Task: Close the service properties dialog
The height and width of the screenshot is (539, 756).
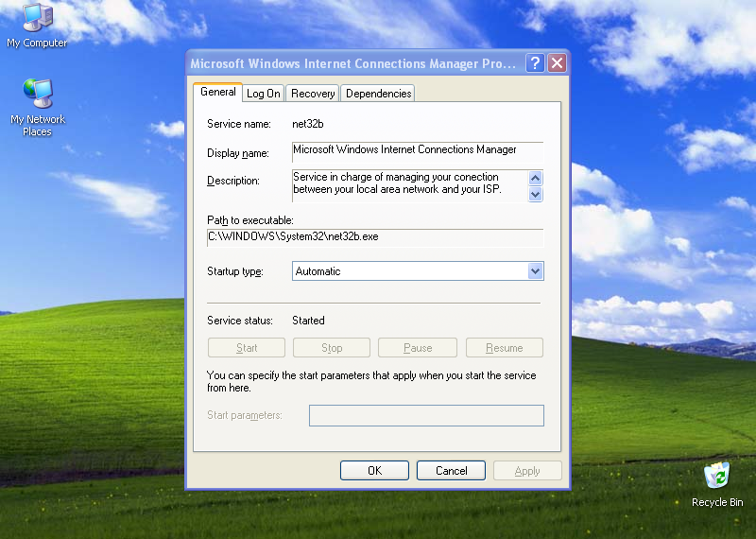Action: click(557, 63)
